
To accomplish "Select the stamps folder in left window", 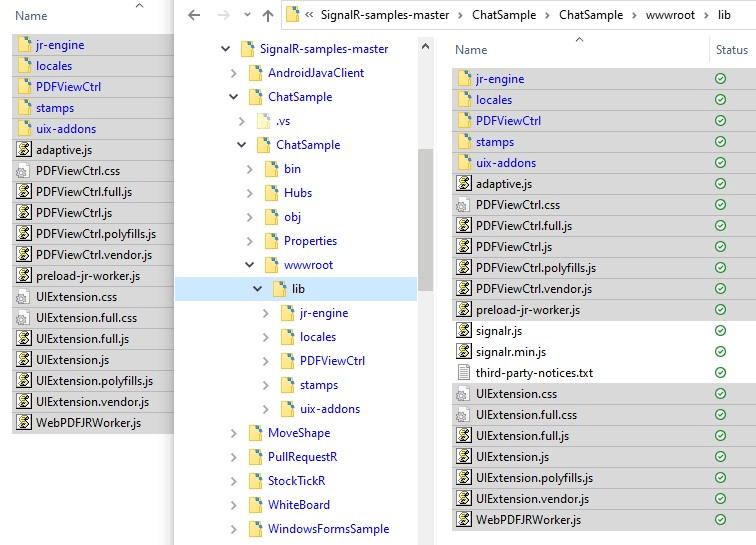I will click(x=55, y=108).
